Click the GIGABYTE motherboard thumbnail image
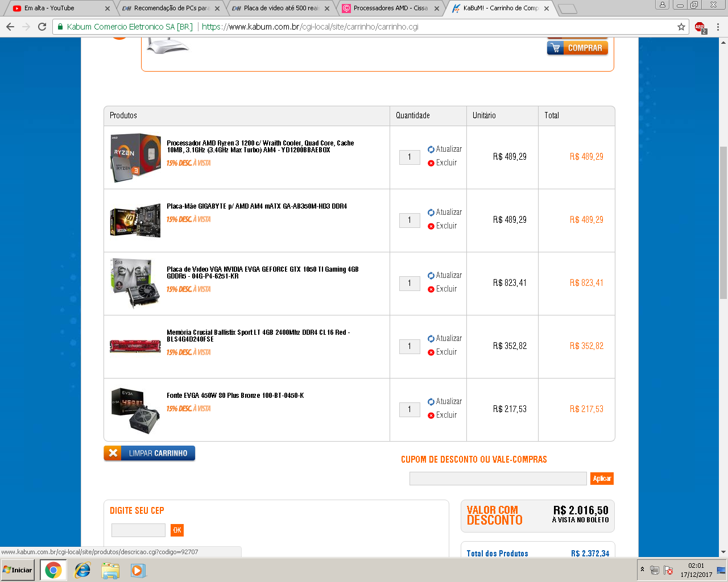 (x=135, y=221)
